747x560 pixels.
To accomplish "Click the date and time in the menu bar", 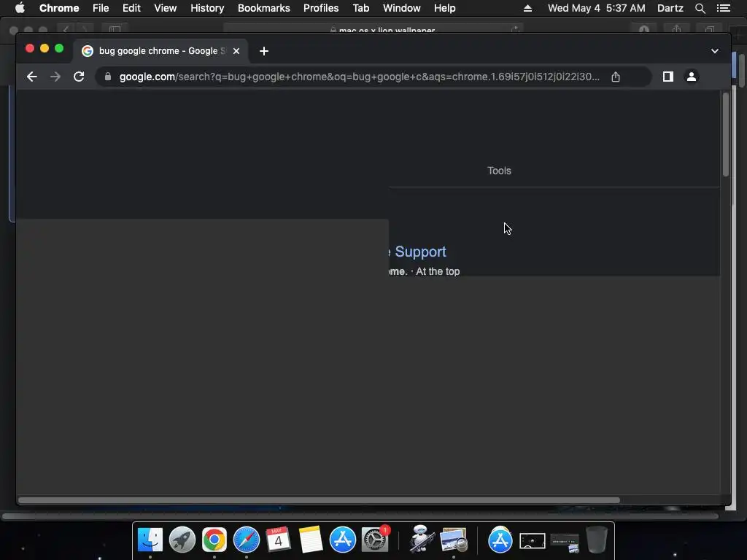I will tap(597, 8).
